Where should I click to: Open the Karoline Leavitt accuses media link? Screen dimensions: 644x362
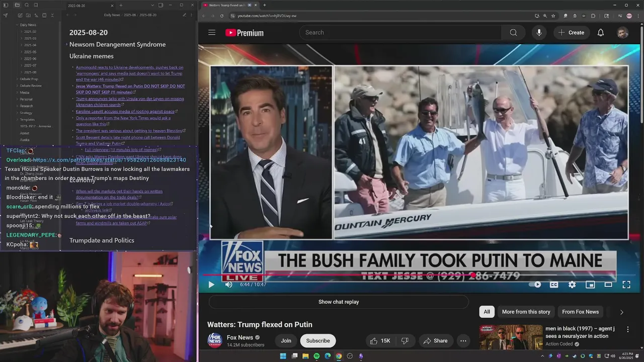tap(126, 112)
